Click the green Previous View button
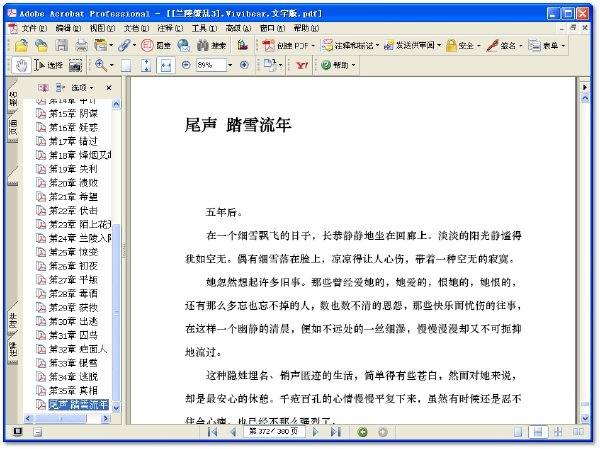The width and height of the screenshot is (600, 449). click(362, 432)
